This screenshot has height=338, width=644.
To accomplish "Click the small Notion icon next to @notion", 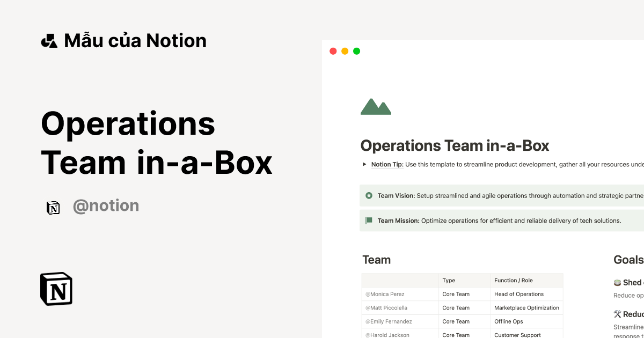I will tap(53, 207).
